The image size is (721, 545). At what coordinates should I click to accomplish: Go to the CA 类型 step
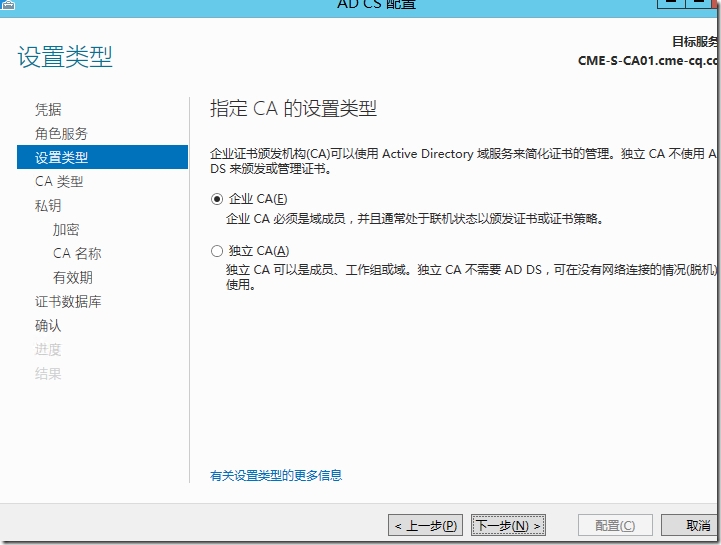click(x=59, y=181)
